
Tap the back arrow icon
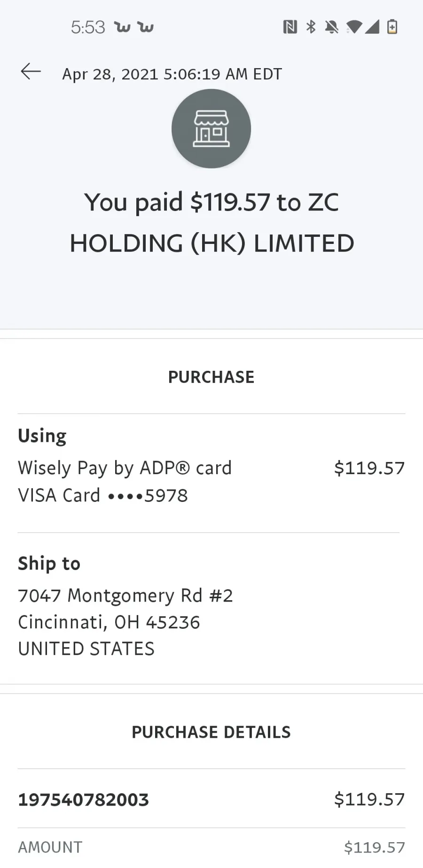click(x=31, y=71)
